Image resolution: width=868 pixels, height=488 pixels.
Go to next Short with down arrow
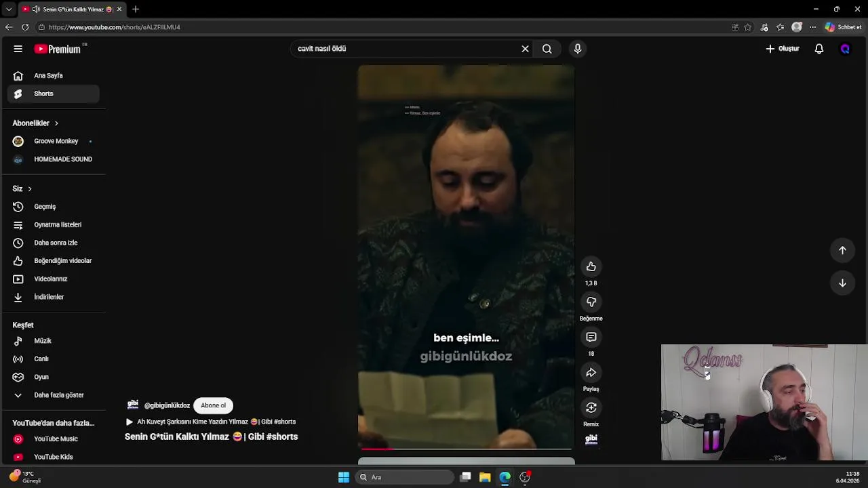tap(842, 283)
